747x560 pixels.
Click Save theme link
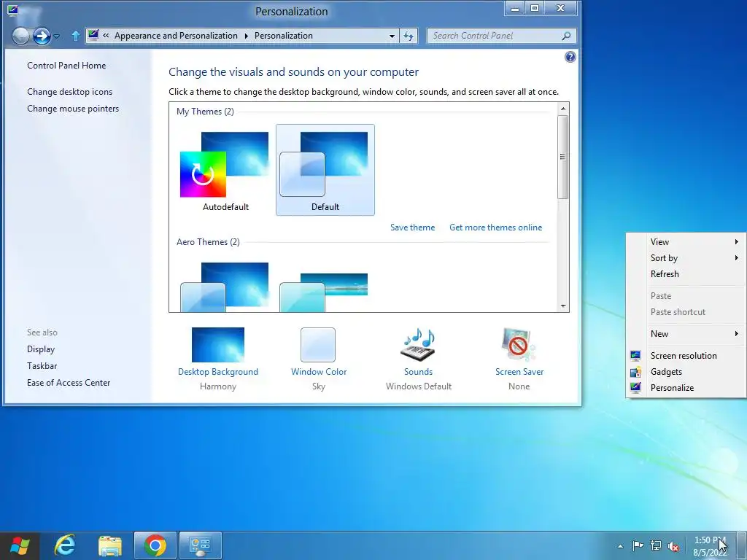(413, 227)
